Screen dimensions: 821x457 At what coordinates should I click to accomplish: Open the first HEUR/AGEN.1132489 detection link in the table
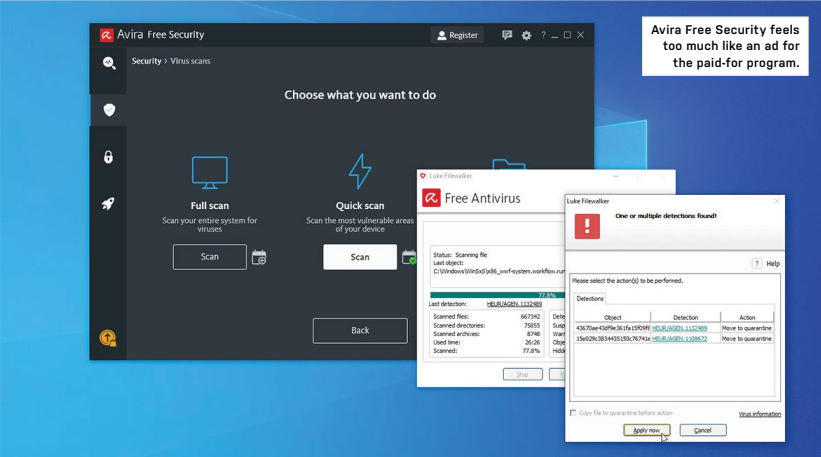click(x=679, y=328)
